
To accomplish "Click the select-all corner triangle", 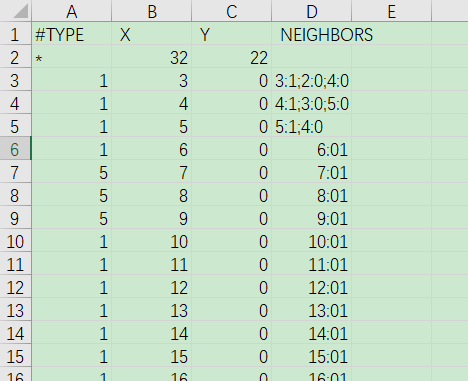I will click(x=21, y=12).
